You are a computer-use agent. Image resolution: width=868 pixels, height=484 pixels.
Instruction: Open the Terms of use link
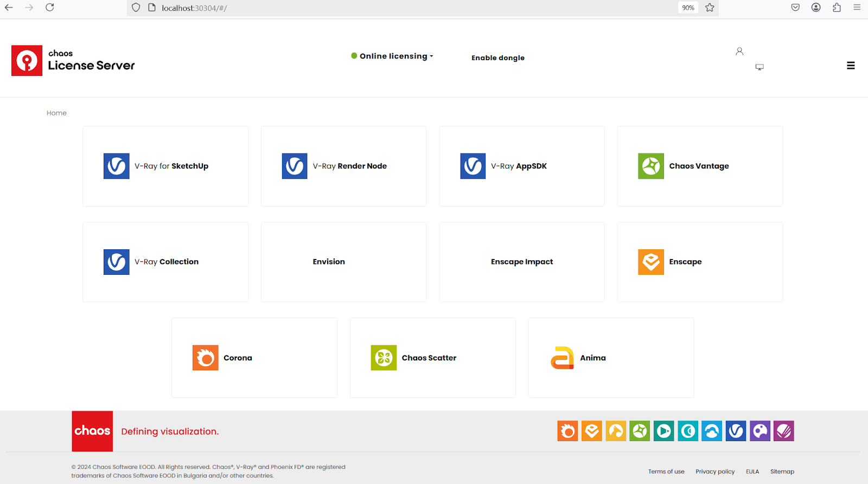click(666, 472)
